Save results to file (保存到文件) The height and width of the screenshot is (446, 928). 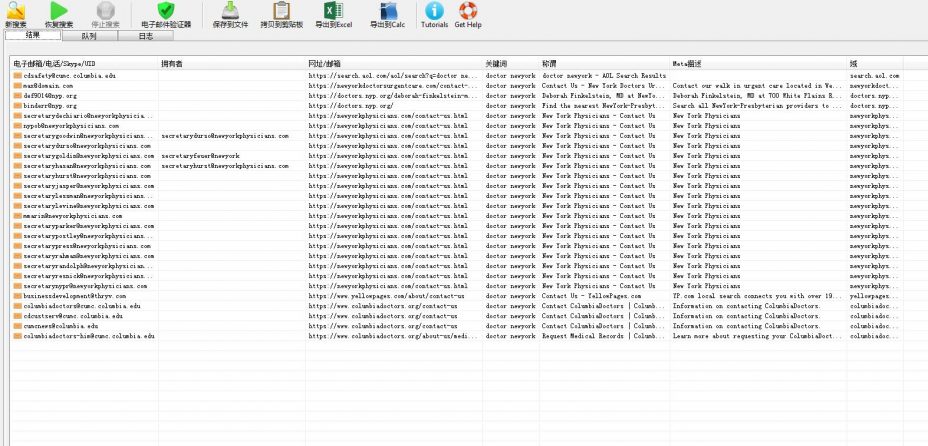pyautogui.click(x=230, y=13)
